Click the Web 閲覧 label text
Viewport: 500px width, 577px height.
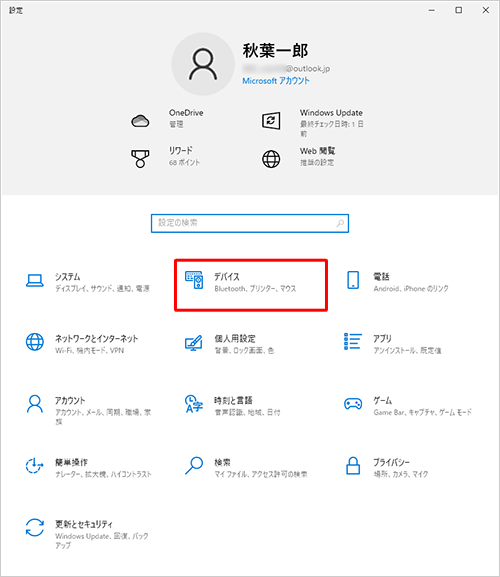318,151
